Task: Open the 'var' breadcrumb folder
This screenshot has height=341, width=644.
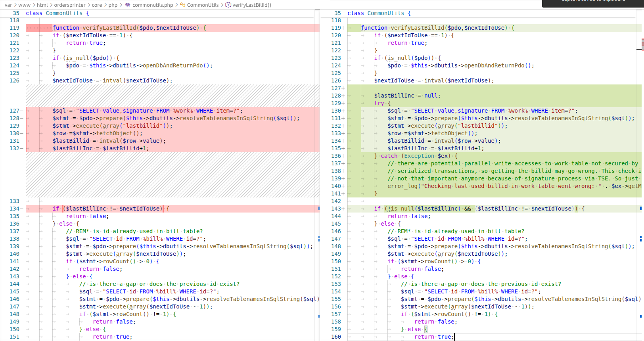Action: pos(8,5)
